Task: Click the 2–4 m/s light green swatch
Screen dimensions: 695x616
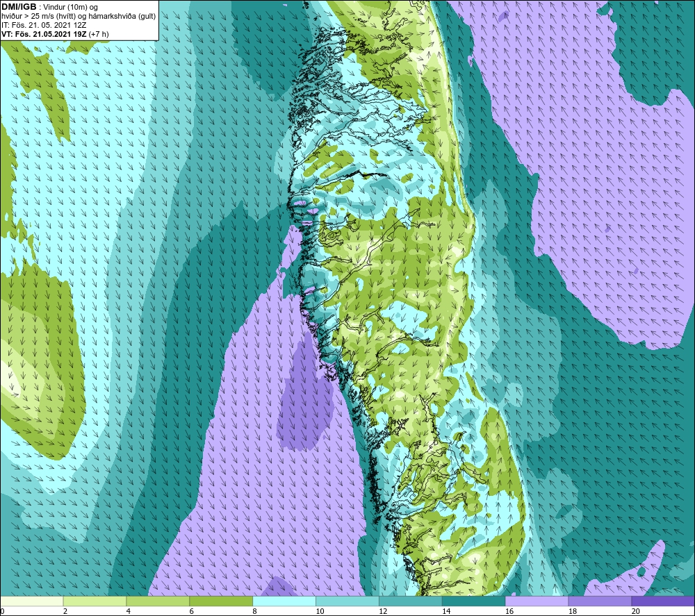Action: [95, 601]
